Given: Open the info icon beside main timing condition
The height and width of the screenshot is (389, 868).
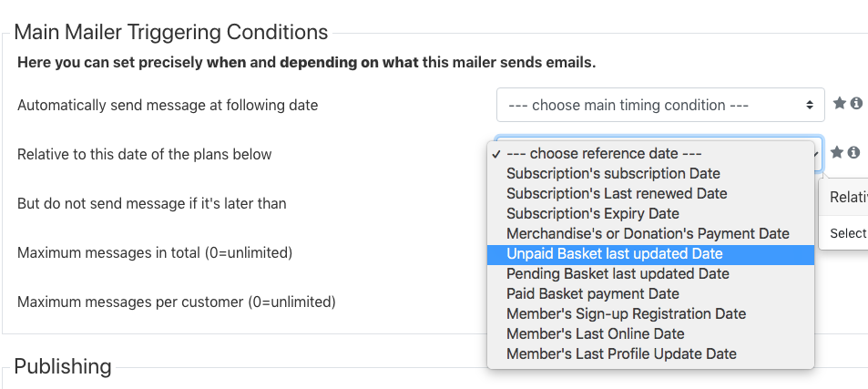Looking at the screenshot, I should (x=856, y=103).
